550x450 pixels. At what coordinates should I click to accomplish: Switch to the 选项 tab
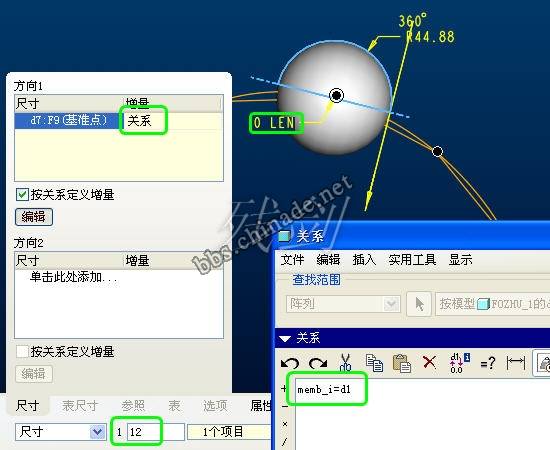point(215,405)
